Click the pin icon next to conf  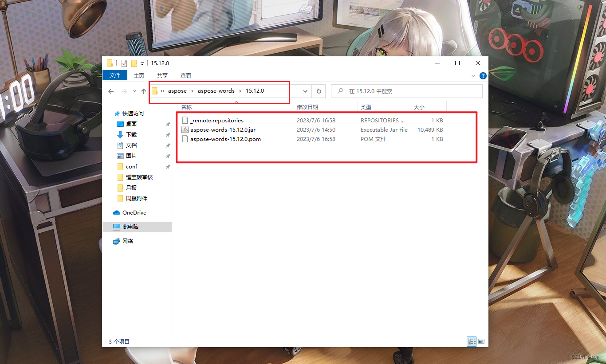click(x=168, y=167)
